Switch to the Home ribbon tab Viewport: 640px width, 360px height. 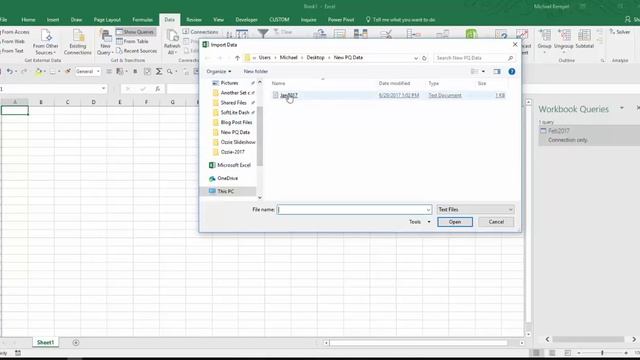pos(28,20)
